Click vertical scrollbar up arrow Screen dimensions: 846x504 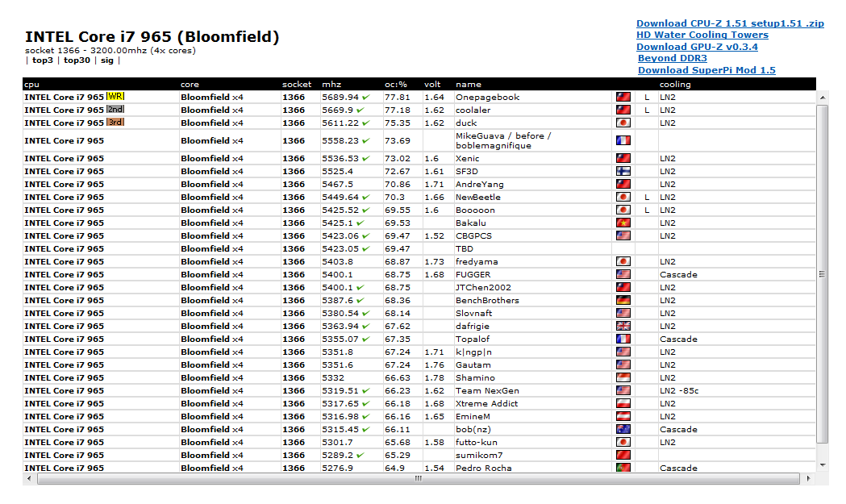coord(823,98)
